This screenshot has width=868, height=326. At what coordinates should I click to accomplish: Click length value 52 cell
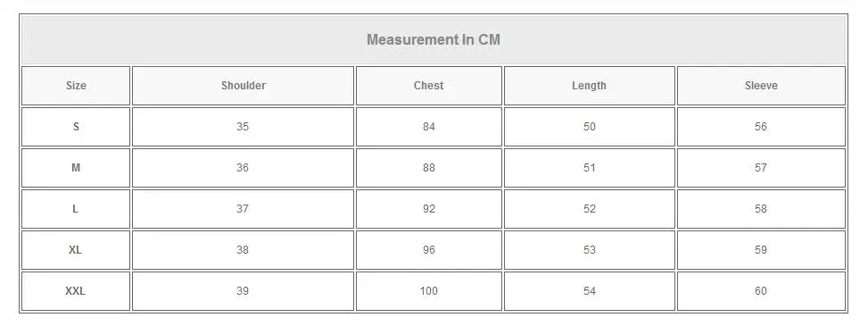coord(590,209)
